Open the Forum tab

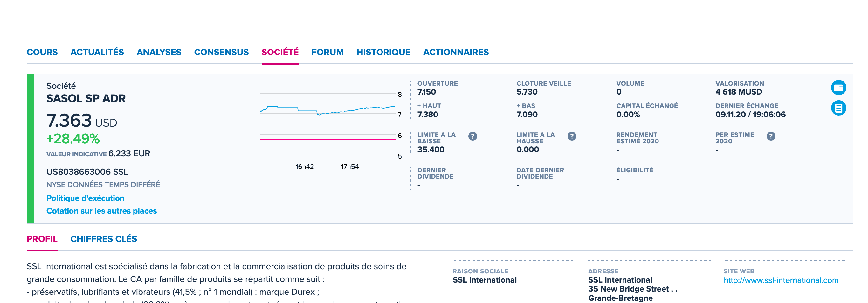327,52
